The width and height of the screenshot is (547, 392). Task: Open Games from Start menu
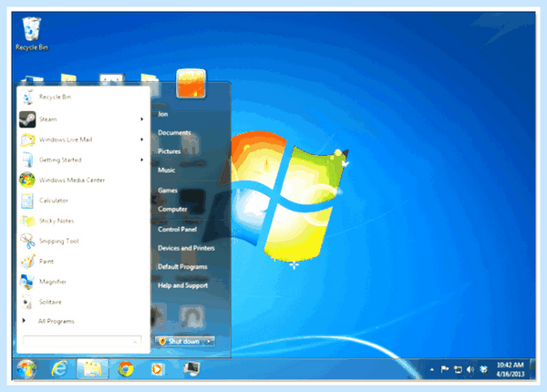tap(168, 191)
